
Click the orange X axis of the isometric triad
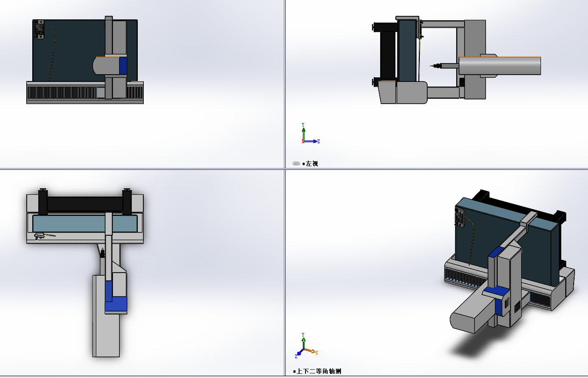311,351
